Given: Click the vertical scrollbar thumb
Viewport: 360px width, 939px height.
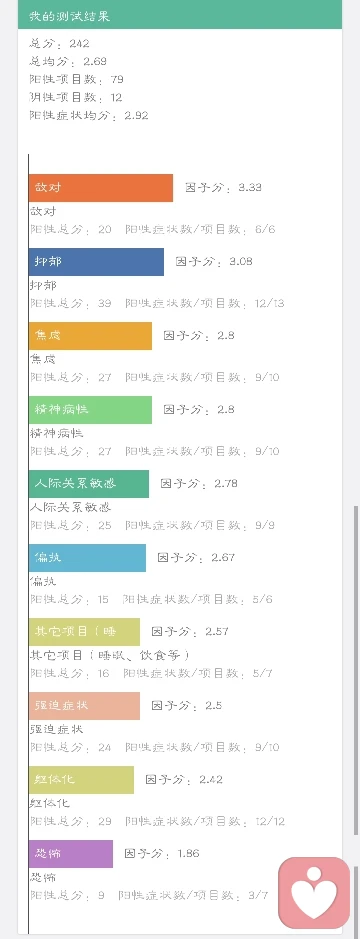Looking at the screenshot, I should [356, 671].
